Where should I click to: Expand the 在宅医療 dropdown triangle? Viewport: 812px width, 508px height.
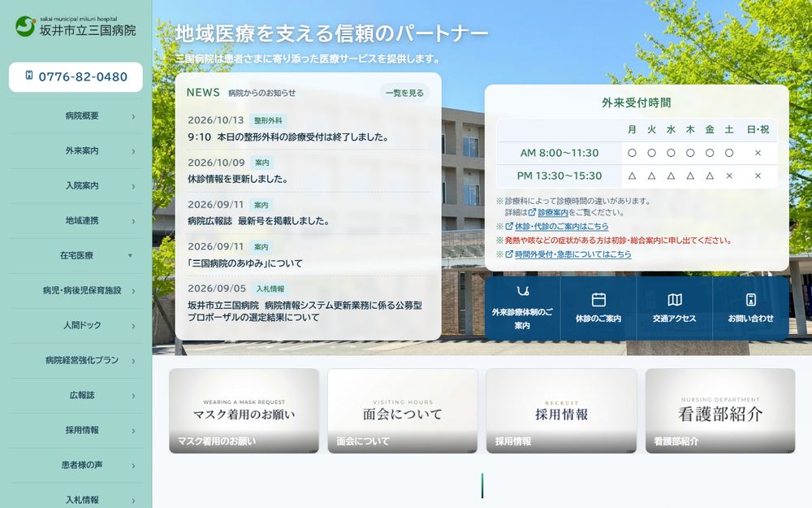tap(130, 255)
